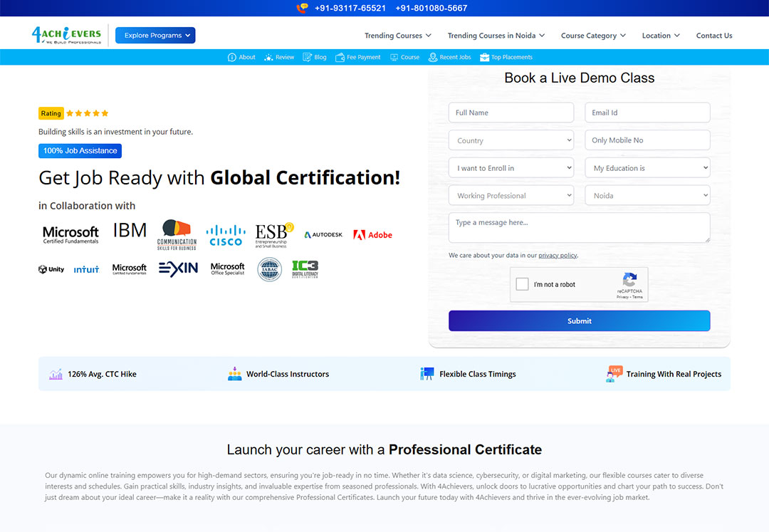The width and height of the screenshot is (769, 532).
Task: Check the I'm not a robot box
Action: 523,284
